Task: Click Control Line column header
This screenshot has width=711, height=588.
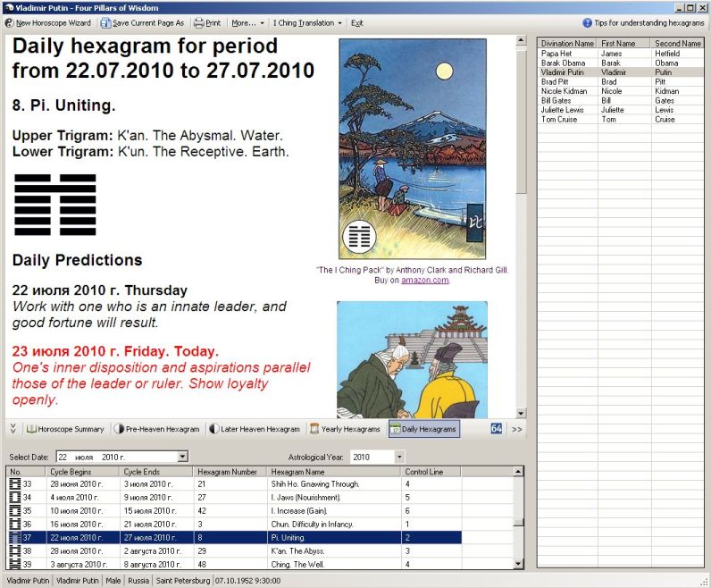Action: pos(431,472)
